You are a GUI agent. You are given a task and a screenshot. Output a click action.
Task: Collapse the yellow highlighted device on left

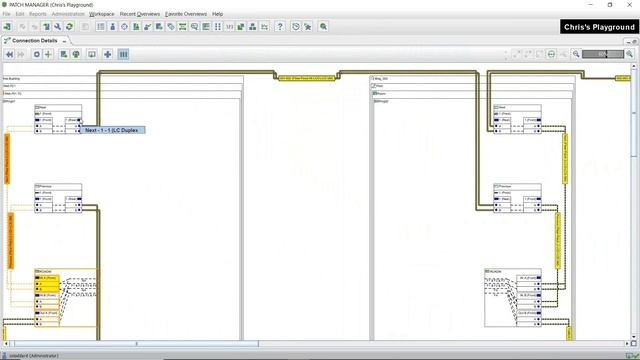pos(37,271)
